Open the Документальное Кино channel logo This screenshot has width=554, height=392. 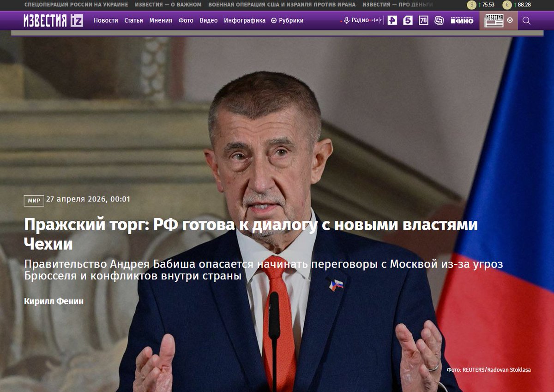[462, 20]
